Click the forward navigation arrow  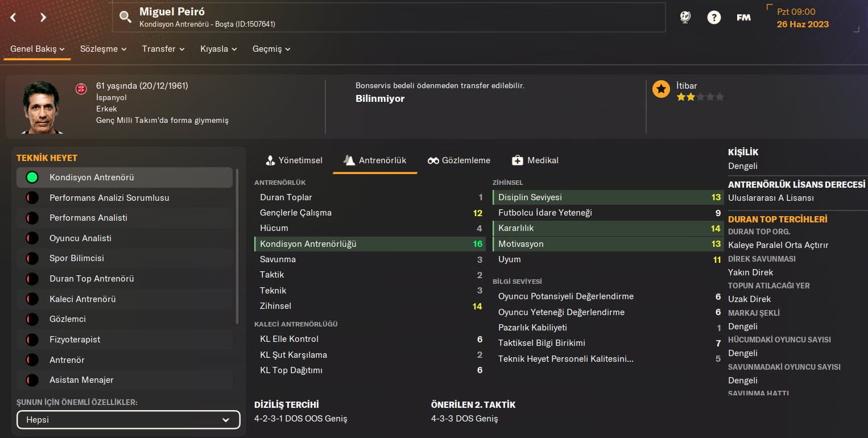43,17
